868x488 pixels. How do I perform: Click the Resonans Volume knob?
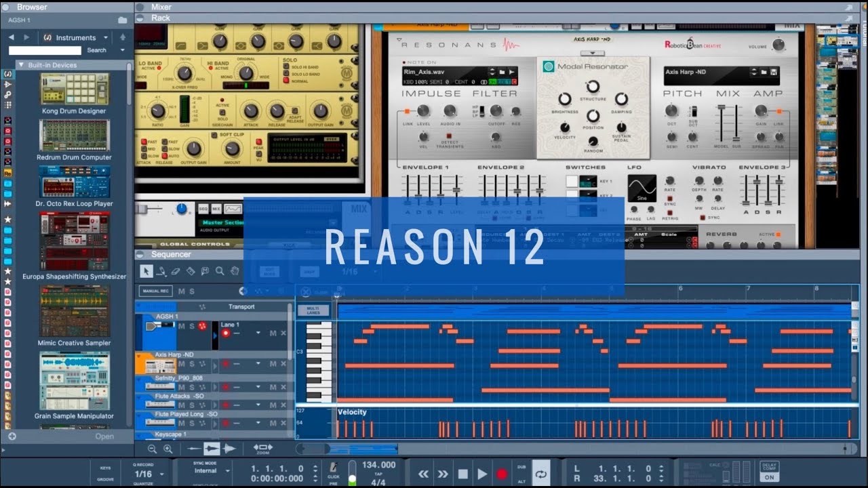(x=778, y=45)
